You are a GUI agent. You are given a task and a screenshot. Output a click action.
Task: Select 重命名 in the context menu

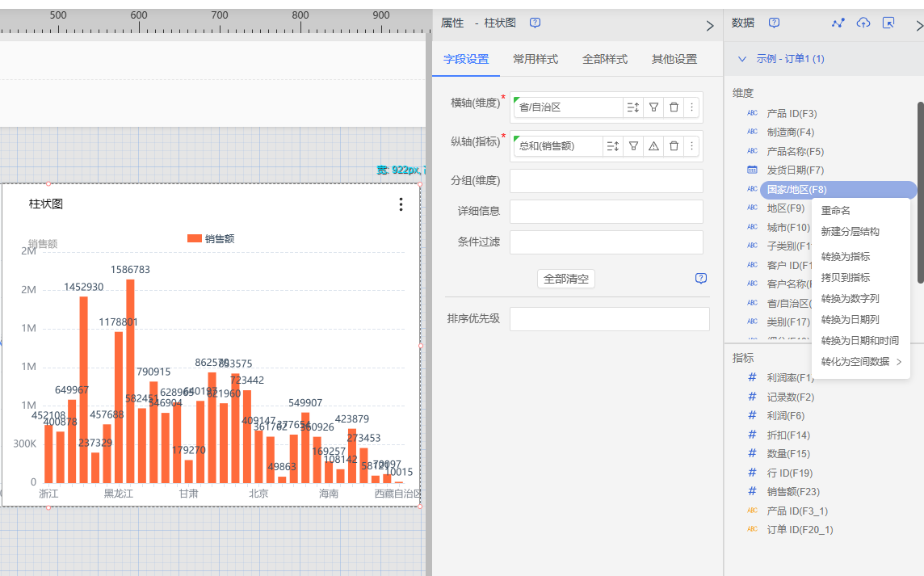point(835,211)
